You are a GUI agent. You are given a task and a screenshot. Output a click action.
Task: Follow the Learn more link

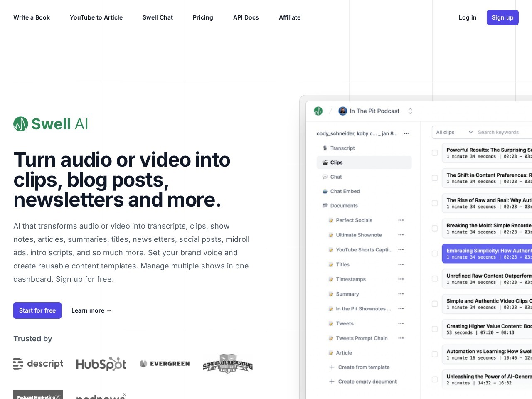point(91,310)
